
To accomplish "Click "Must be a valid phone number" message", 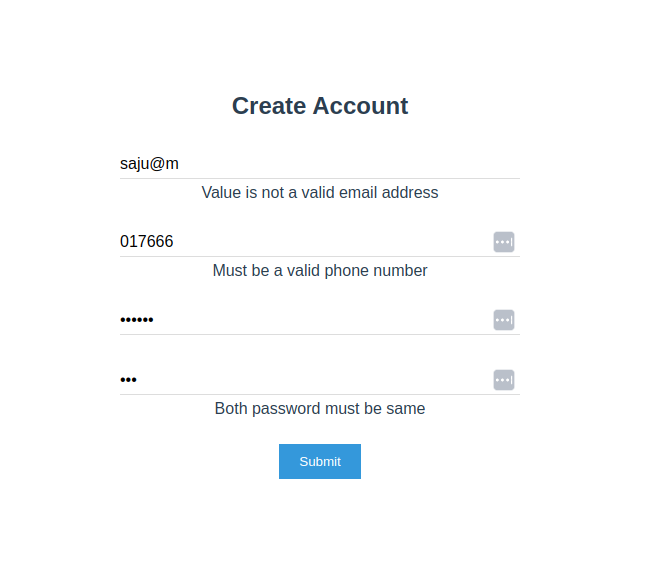I will 320,270.
